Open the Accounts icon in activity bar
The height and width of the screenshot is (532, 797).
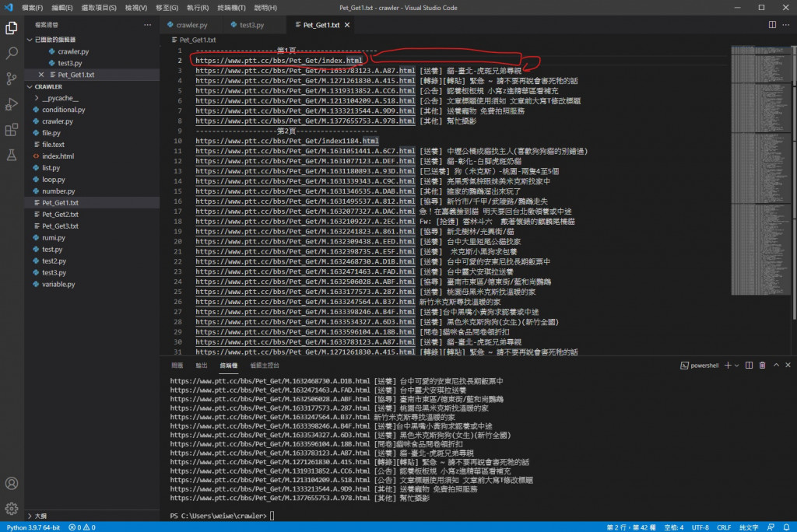[11, 483]
